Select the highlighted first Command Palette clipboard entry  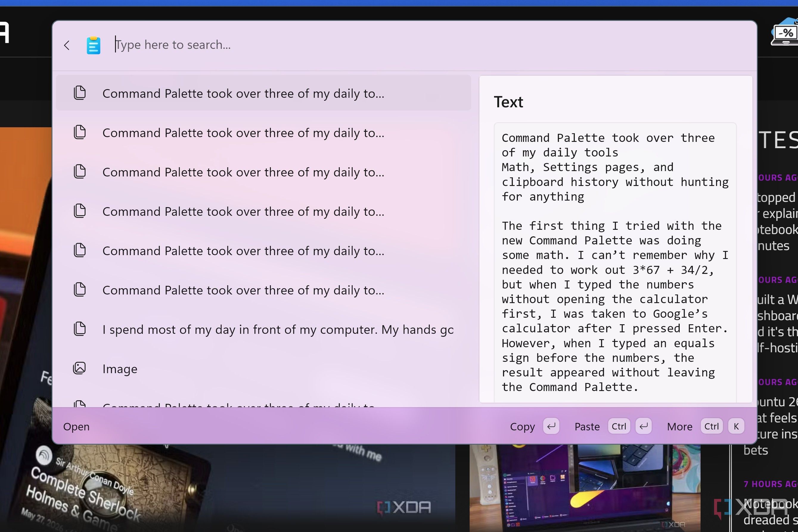click(x=263, y=93)
